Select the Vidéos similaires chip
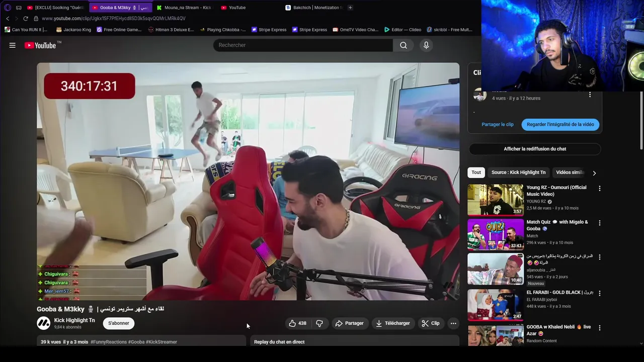 (570, 172)
